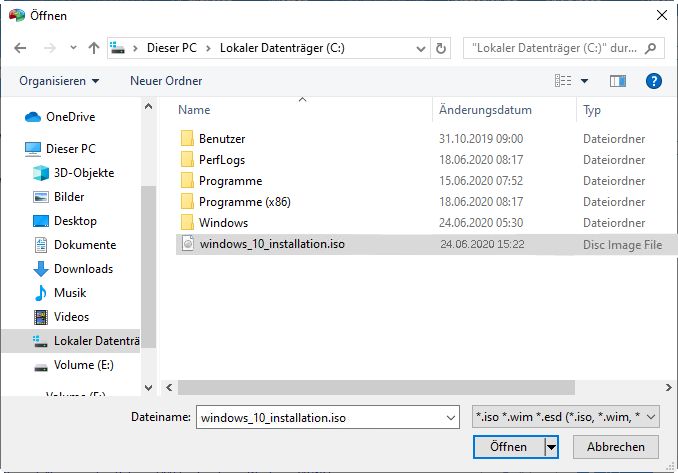Click the PerfLogs folder icon
678x473 pixels.
[187, 160]
